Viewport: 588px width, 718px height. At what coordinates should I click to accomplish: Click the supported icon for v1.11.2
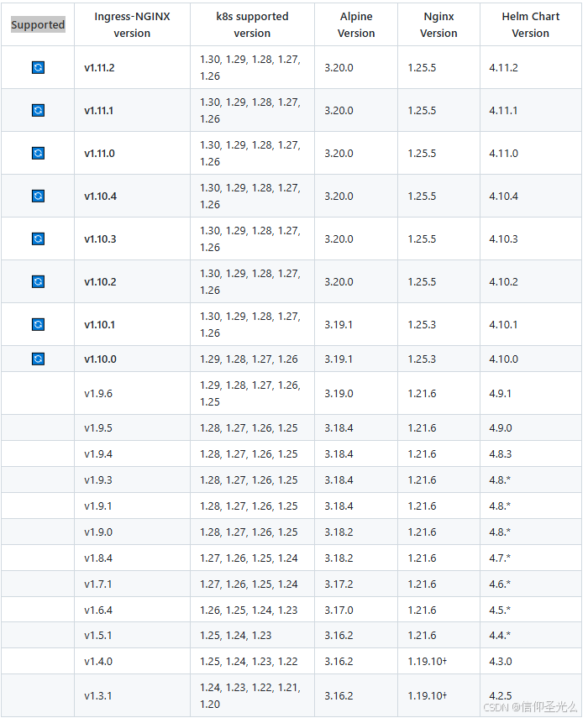[38, 68]
